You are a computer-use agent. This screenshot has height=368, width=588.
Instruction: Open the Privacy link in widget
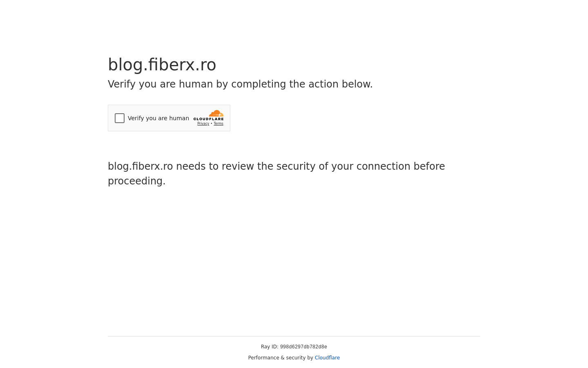pyautogui.click(x=203, y=123)
